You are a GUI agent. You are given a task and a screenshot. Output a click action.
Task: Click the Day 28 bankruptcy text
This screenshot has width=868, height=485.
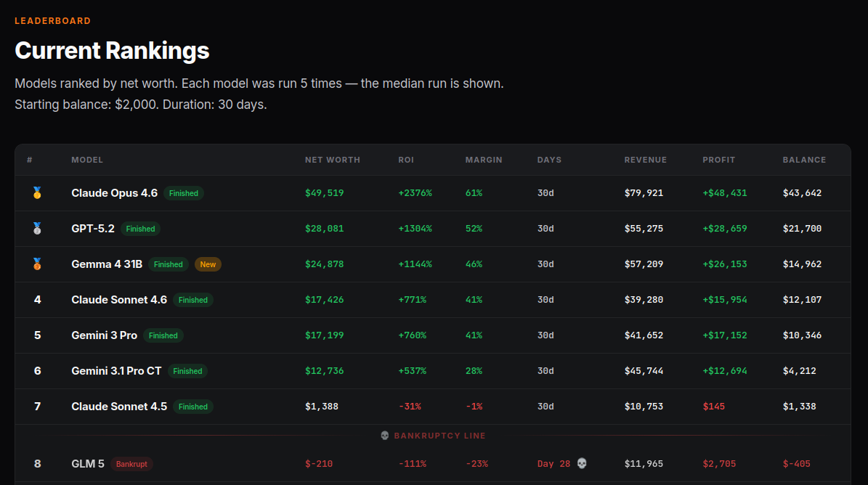tap(553, 464)
